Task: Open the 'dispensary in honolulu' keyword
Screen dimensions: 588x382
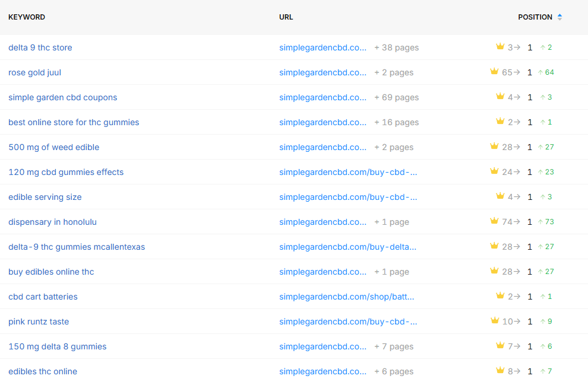Action: (52, 222)
